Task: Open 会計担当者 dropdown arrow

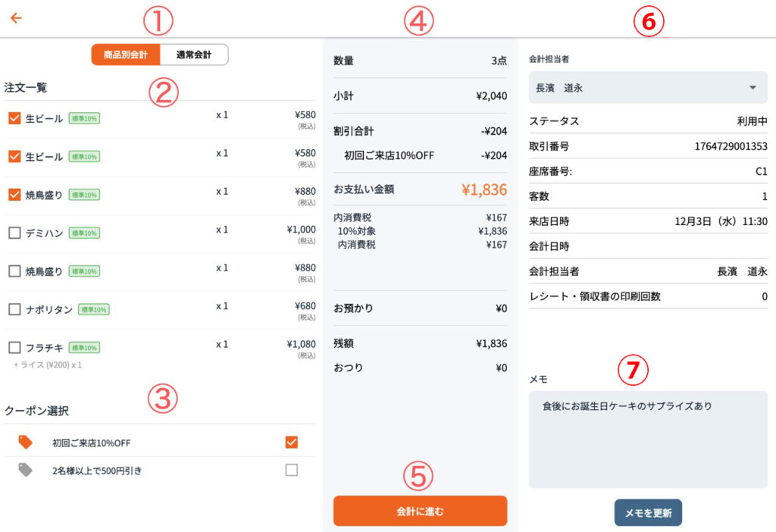Action: pyautogui.click(x=753, y=88)
